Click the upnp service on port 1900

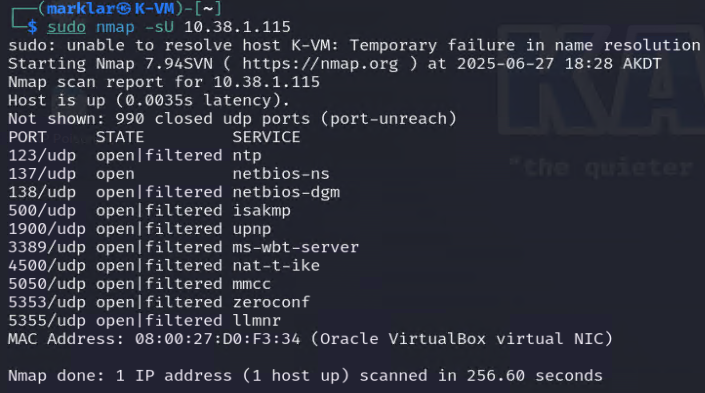click(252, 229)
